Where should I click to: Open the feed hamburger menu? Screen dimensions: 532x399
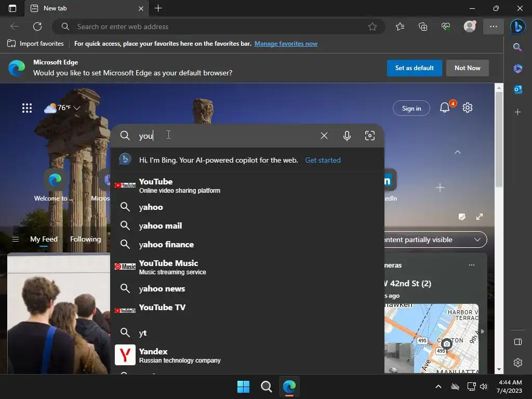(x=15, y=239)
